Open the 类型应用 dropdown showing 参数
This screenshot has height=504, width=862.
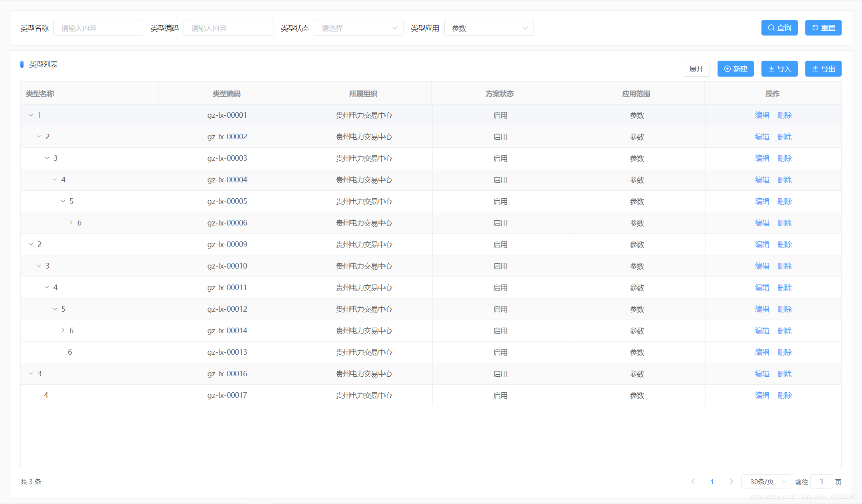pos(488,28)
